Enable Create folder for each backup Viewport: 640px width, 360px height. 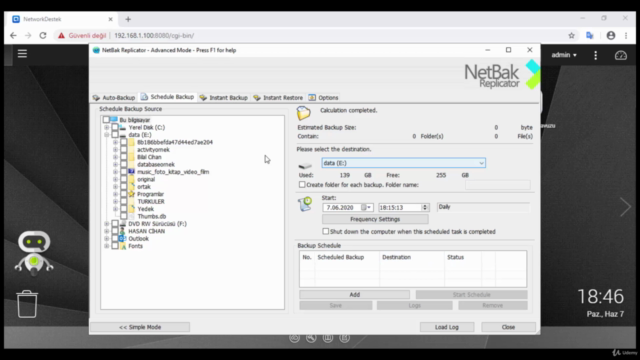pos(302,184)
